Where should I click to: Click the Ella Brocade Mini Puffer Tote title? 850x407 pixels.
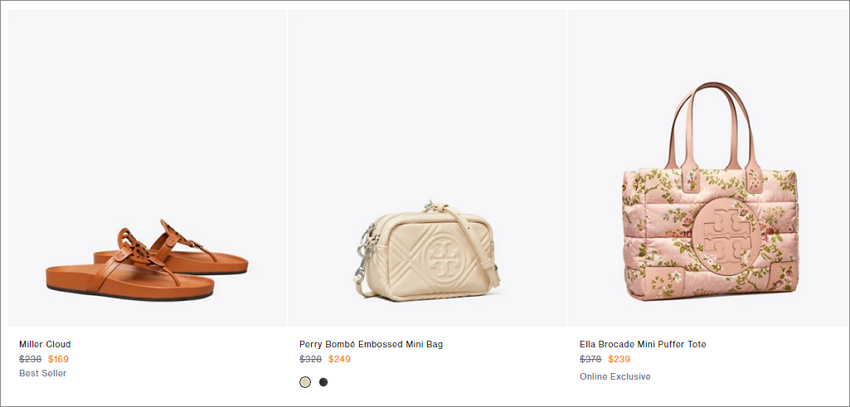pyautogui.click(x=643, y=344)
